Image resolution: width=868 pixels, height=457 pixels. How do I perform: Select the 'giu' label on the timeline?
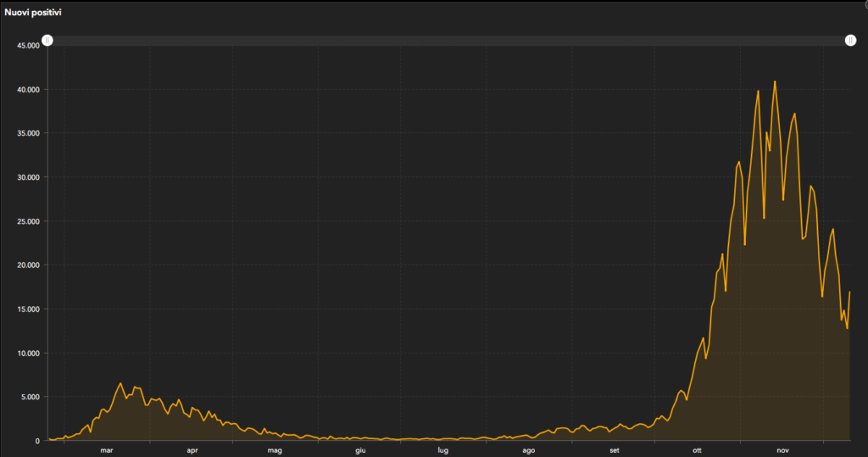(359, 450)
